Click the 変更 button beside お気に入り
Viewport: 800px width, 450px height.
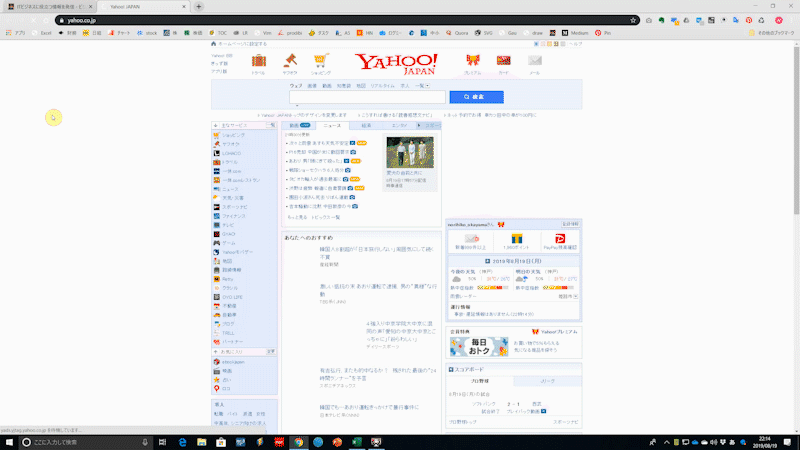click(x=271, y=352)
